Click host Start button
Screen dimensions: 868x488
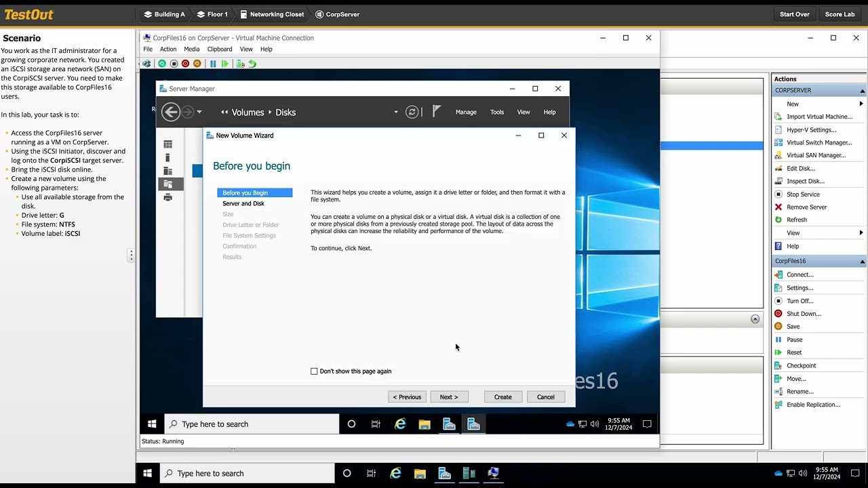click(147, 473)
